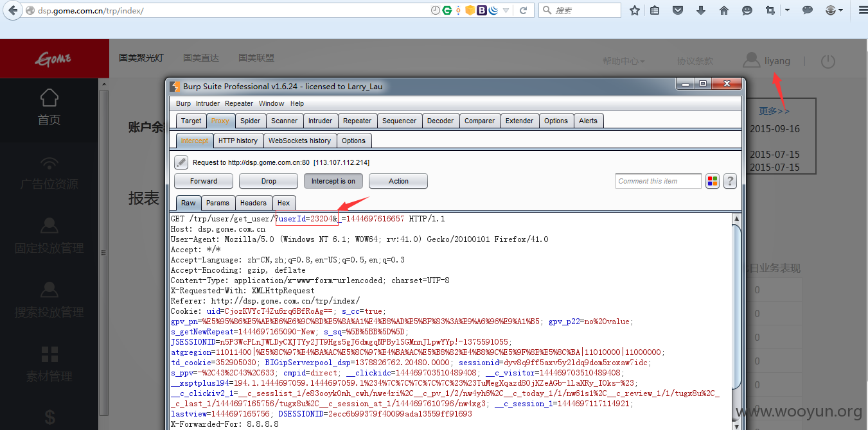This screenshot has height=430, width=868.
Task: Toggle the Intercept is on button
Action: (333, 181)
